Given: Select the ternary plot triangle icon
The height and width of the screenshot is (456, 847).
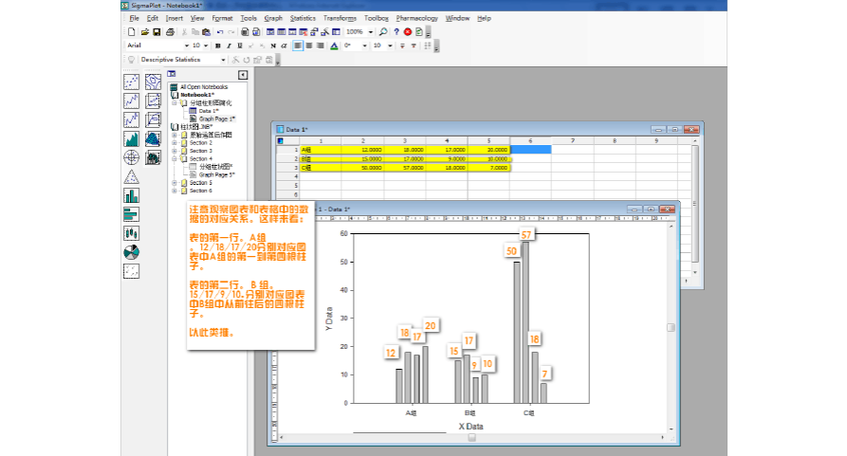Looking at the screenshot, I should (x=131, y=176).
